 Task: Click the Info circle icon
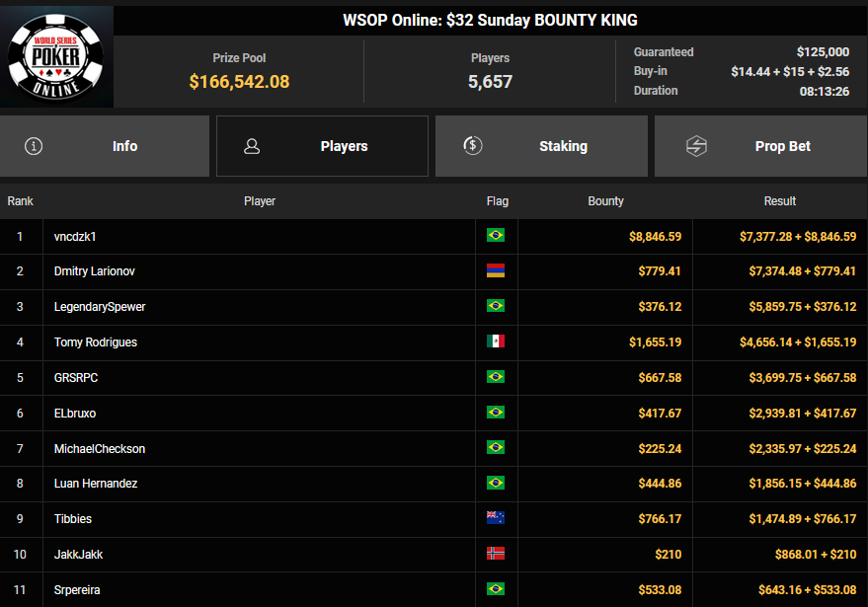34,146
